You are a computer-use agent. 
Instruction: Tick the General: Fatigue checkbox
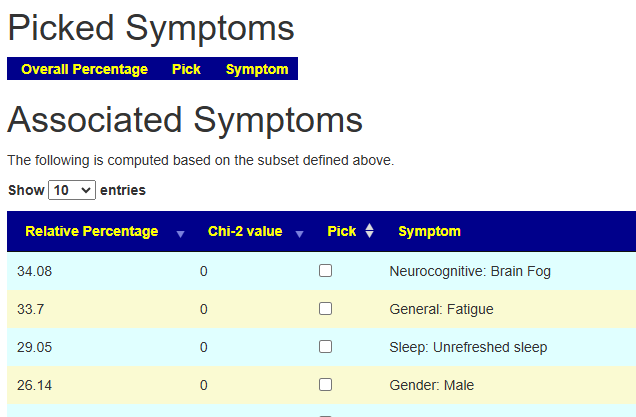(x=325, y=309)
